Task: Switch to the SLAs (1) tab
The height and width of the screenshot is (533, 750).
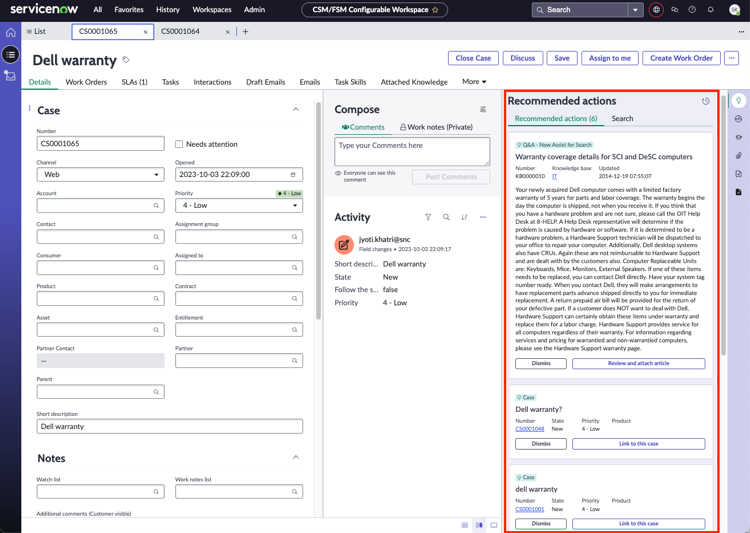Action: tap(134, 82)
